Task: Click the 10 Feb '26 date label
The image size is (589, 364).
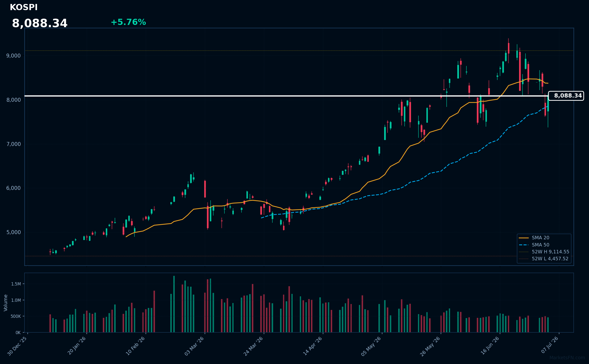Action: tap(135, 346)
